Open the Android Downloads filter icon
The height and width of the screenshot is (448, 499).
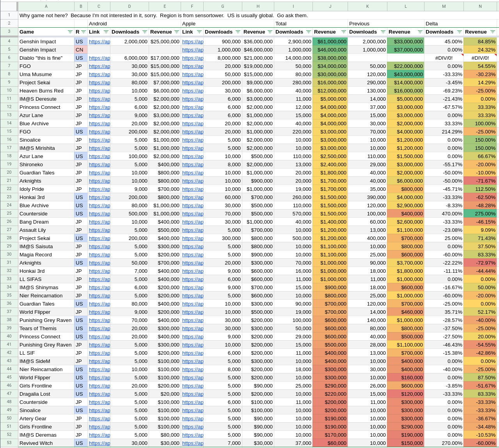click(145, 32)
